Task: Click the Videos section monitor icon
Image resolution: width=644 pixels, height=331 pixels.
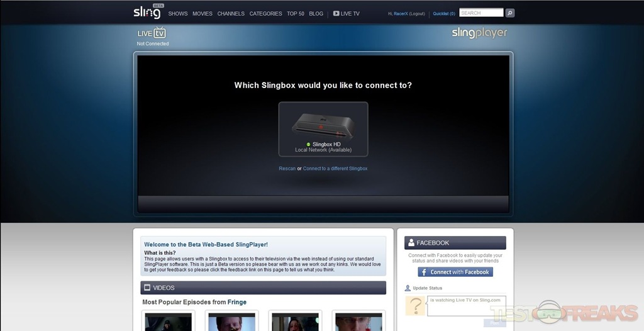Action: pos(147,288)
